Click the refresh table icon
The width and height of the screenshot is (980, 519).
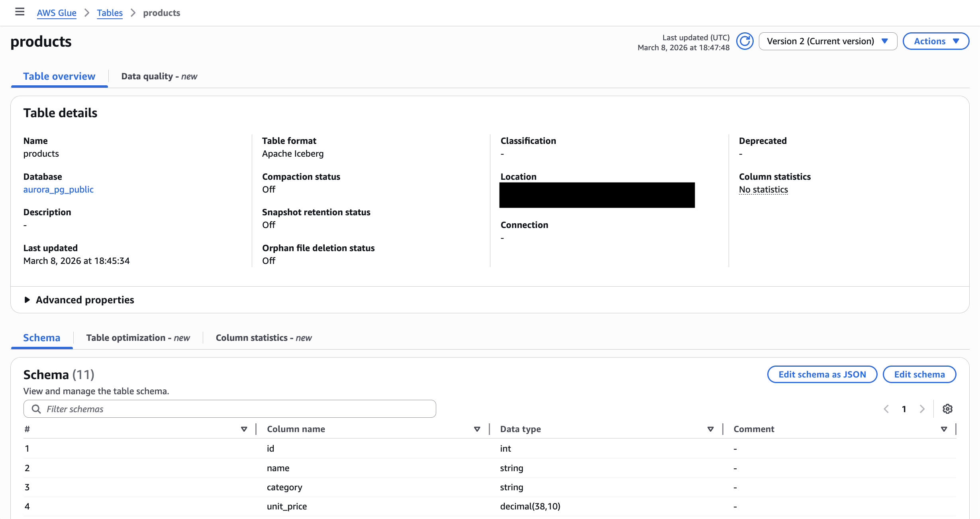click(744, 41)
